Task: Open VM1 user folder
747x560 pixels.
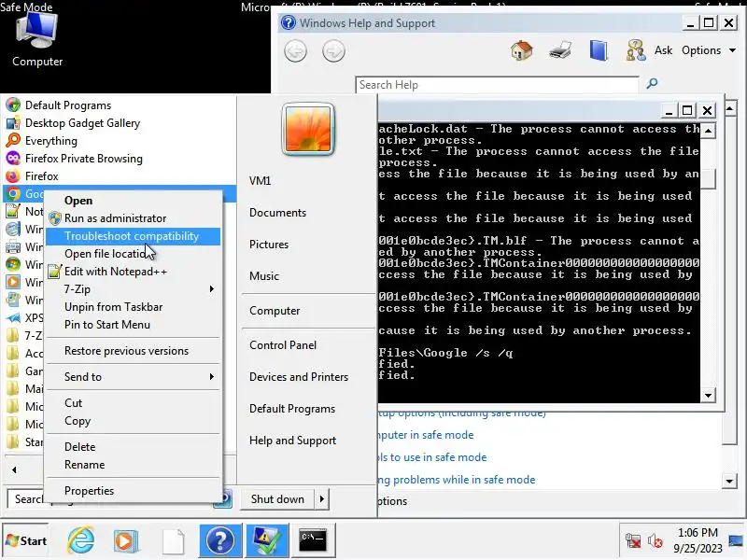Action: tap(261, 181)
